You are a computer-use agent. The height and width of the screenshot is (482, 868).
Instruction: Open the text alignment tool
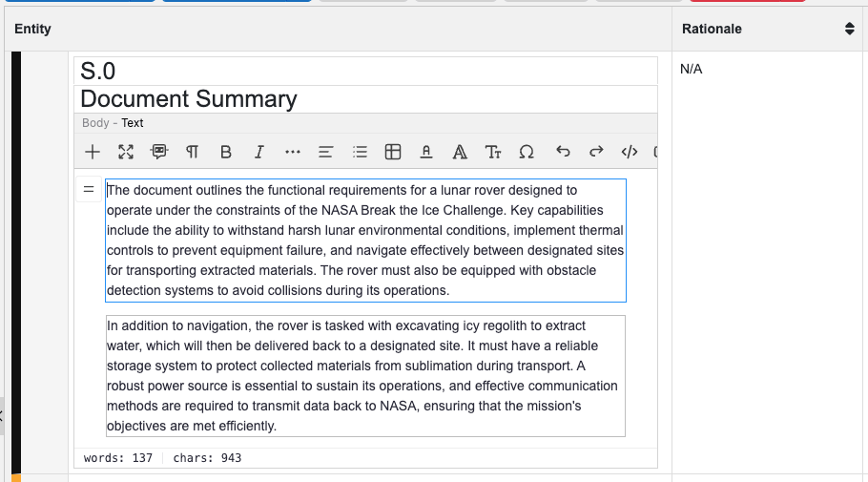[325, 152]
